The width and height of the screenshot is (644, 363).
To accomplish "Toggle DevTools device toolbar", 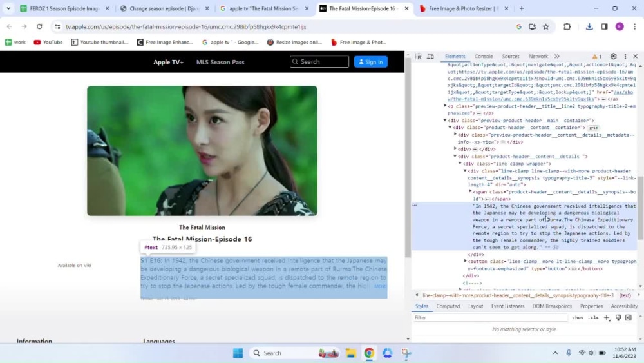I will click(430, 56).
